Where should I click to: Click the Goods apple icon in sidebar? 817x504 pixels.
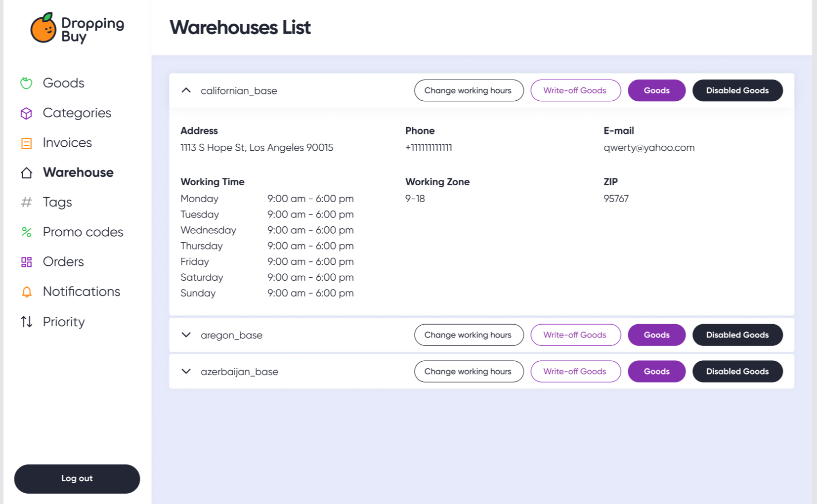(27, 83)
